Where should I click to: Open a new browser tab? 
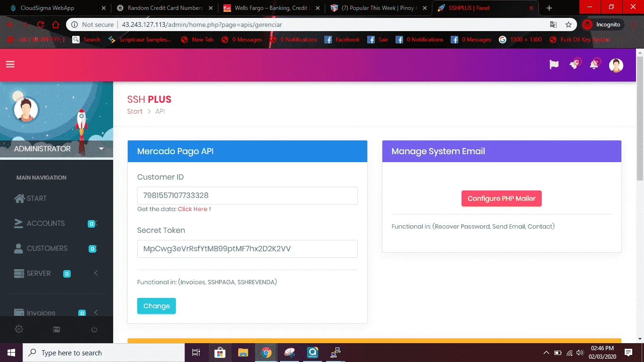pyautogui.click(x=549, y=8)
